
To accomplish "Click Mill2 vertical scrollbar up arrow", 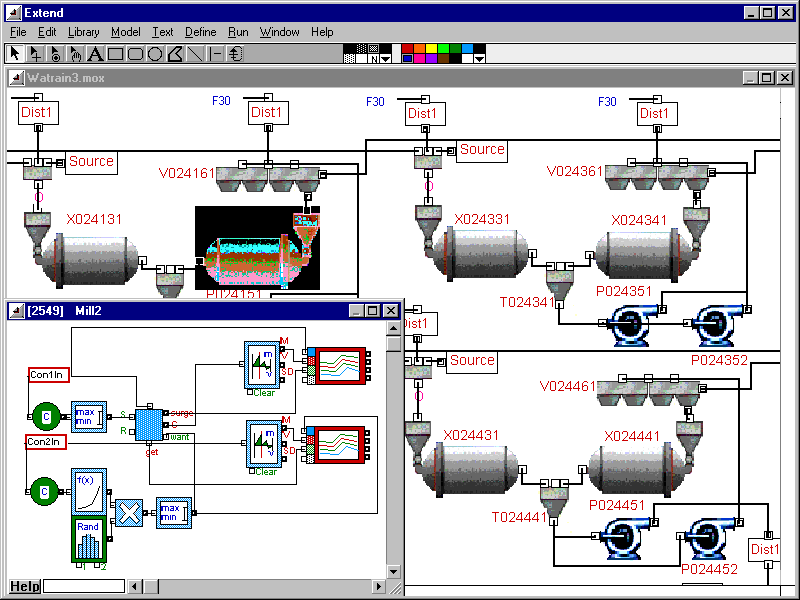I will [x=393, y=329].
